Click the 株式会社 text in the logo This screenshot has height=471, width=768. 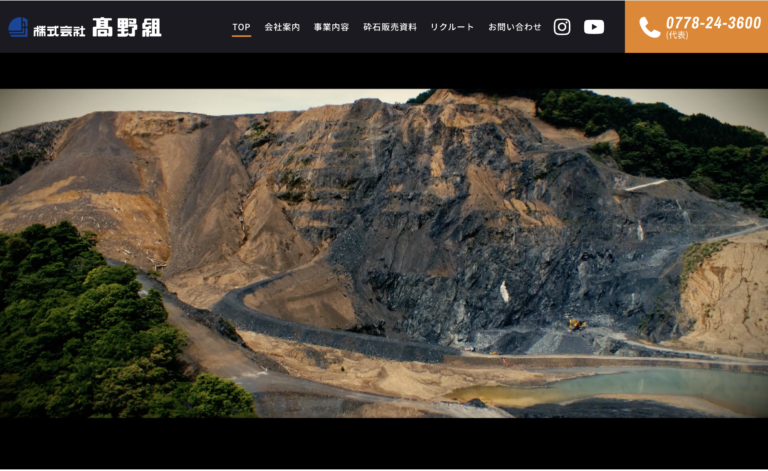(x=58, y=29)
